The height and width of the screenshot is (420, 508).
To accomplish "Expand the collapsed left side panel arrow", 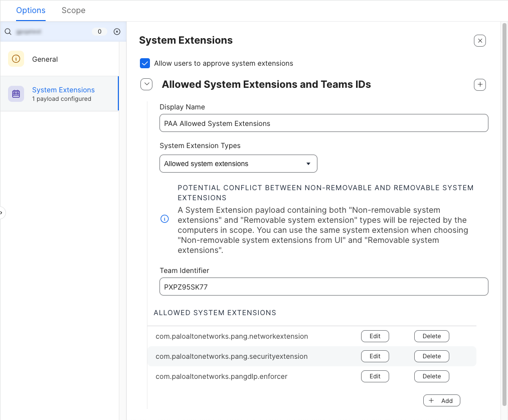I will tap(2, 213).
